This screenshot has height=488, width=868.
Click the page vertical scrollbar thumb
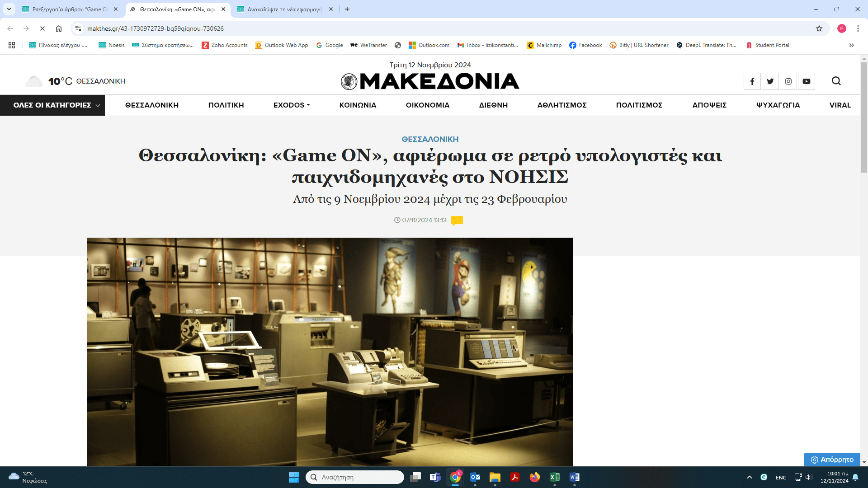point(864,117)
